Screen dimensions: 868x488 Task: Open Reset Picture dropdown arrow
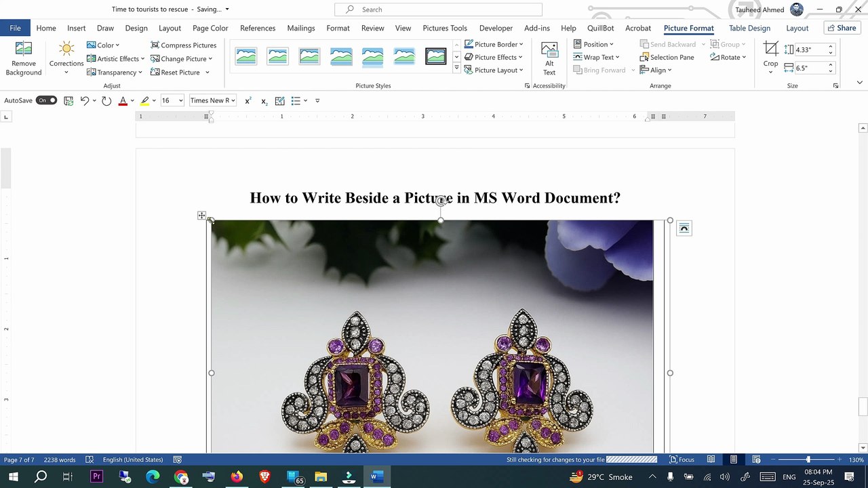207,73
